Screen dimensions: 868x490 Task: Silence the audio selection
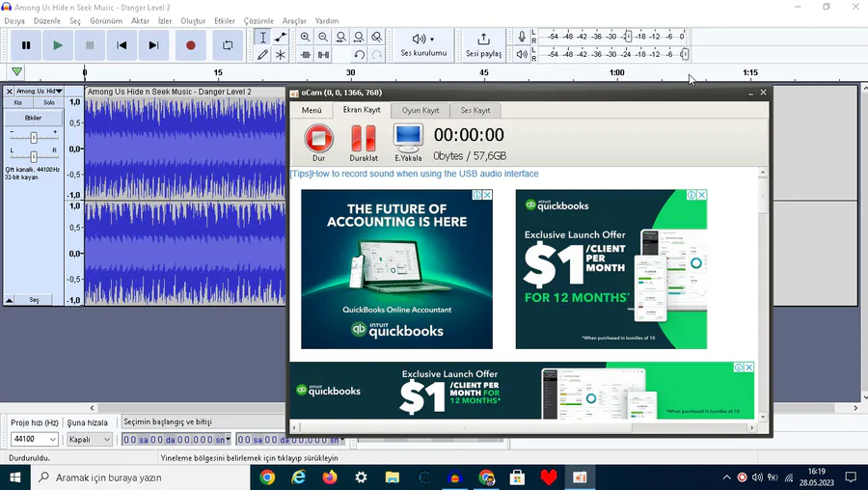coord(323,54)
